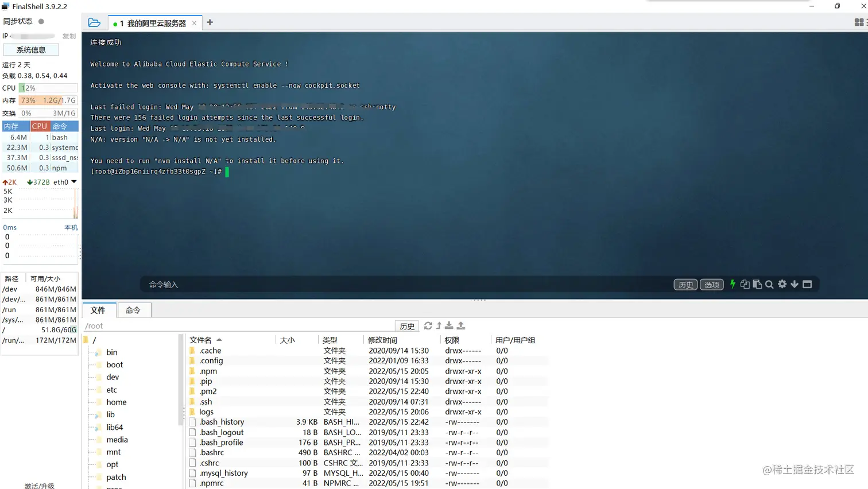This screenshot has height=489, width=868.
Task: Select the .mysql_history file row
Action: [x=367, y=473]
